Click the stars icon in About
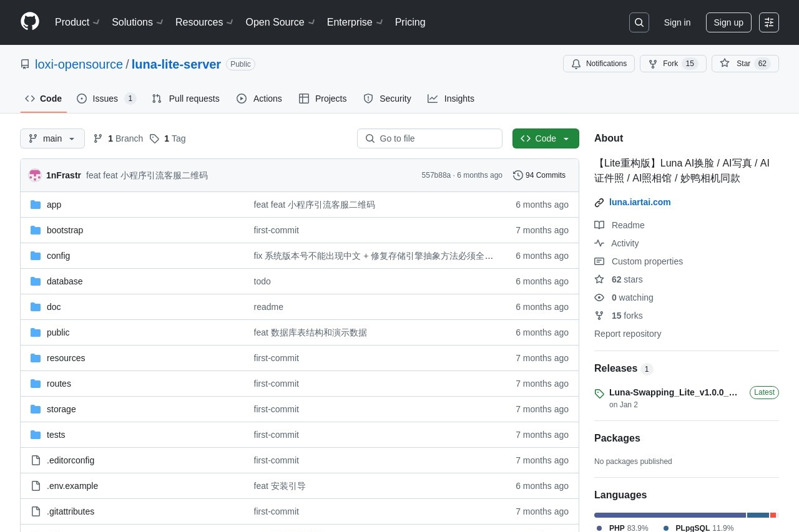The height and width of the screenshot is (532, 799). [x=599, y=279]
